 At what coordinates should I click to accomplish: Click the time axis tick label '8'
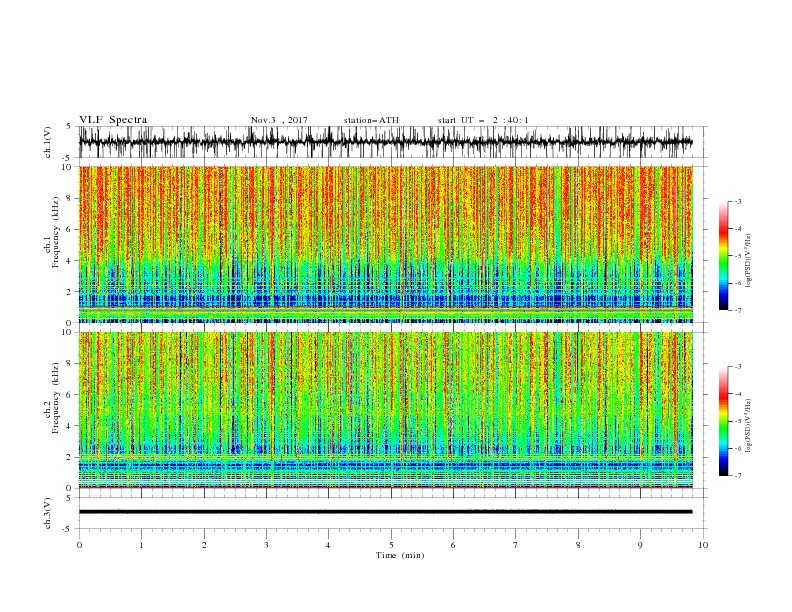(x=578, y=545)
